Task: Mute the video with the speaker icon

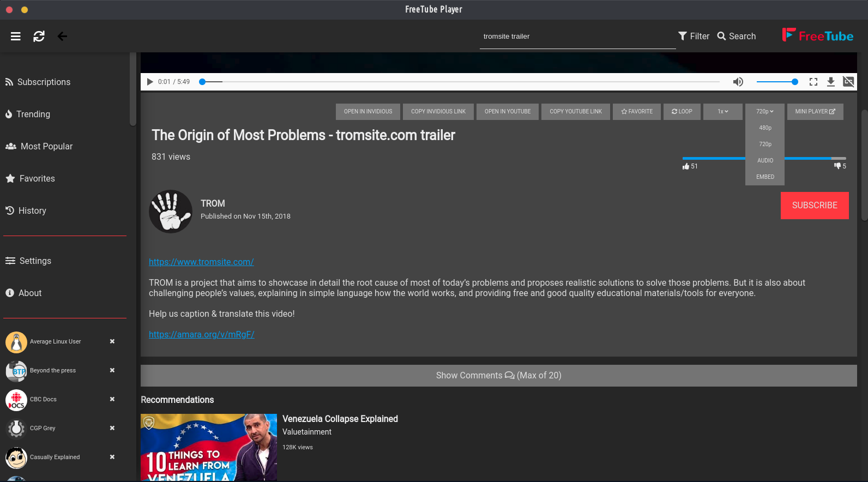Action: point(738,82)
